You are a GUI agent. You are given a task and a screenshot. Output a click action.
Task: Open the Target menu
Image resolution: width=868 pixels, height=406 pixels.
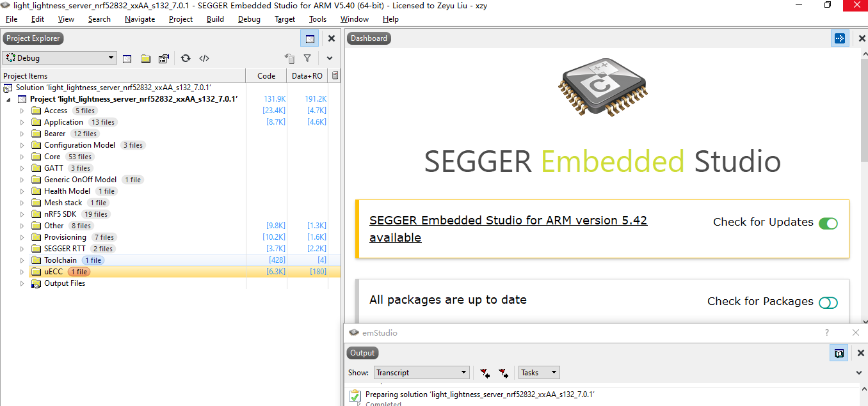285,19
